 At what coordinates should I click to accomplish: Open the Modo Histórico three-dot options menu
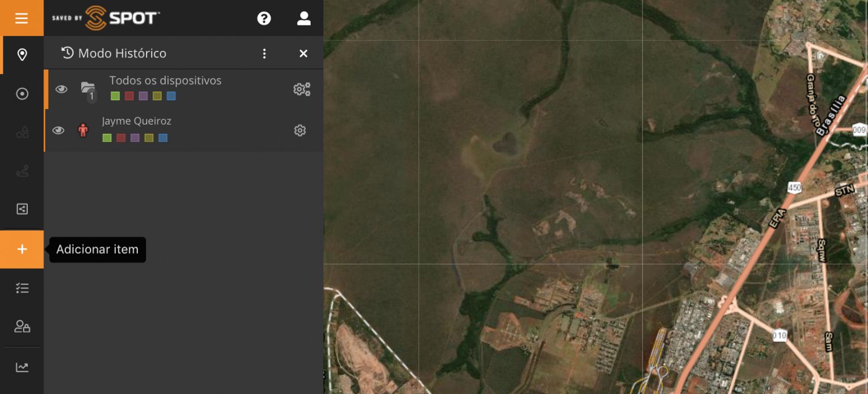tap(264, 54)
